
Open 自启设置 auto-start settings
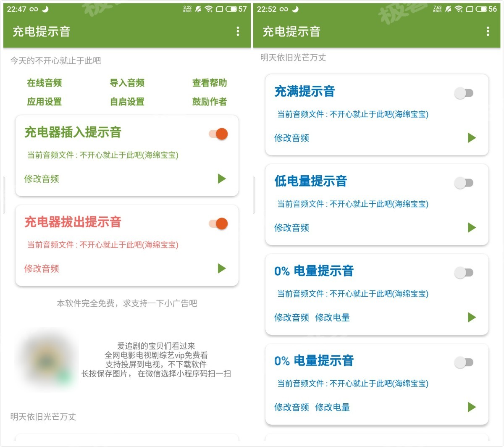coord(127,102)
